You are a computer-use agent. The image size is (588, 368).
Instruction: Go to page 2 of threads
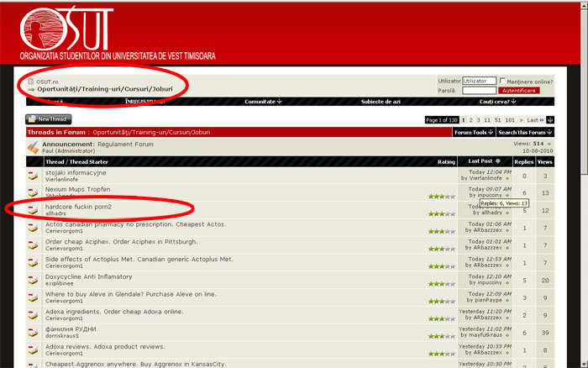[471, 120]
